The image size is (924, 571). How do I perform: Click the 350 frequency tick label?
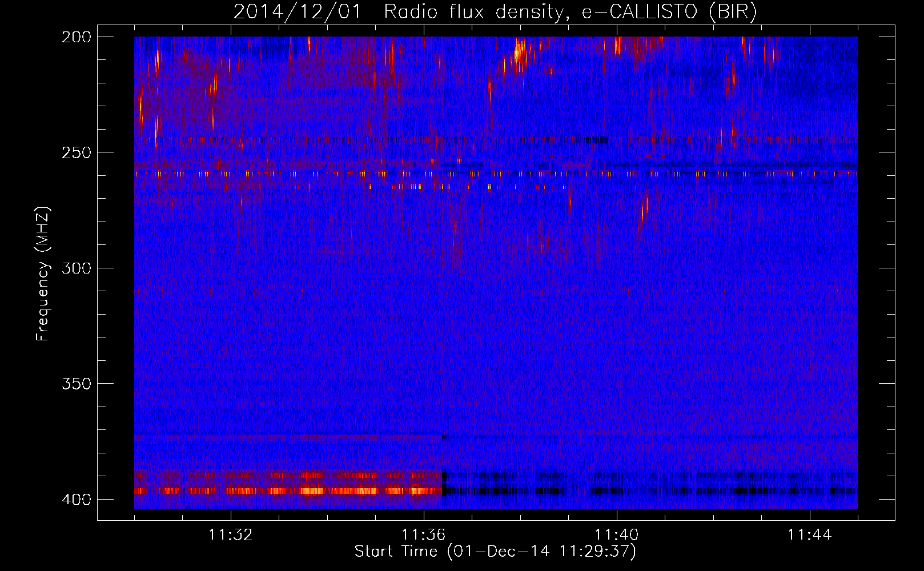tap(77, 384)
